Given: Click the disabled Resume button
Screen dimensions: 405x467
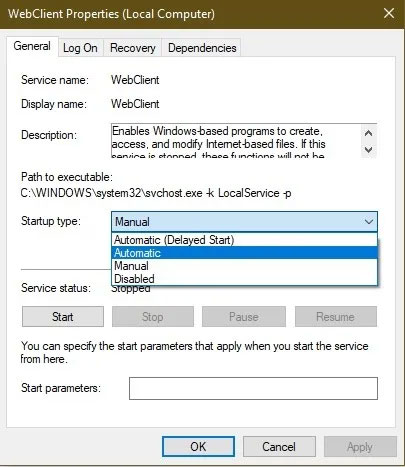Looking at the screenshot, I should tap(336, 317).
